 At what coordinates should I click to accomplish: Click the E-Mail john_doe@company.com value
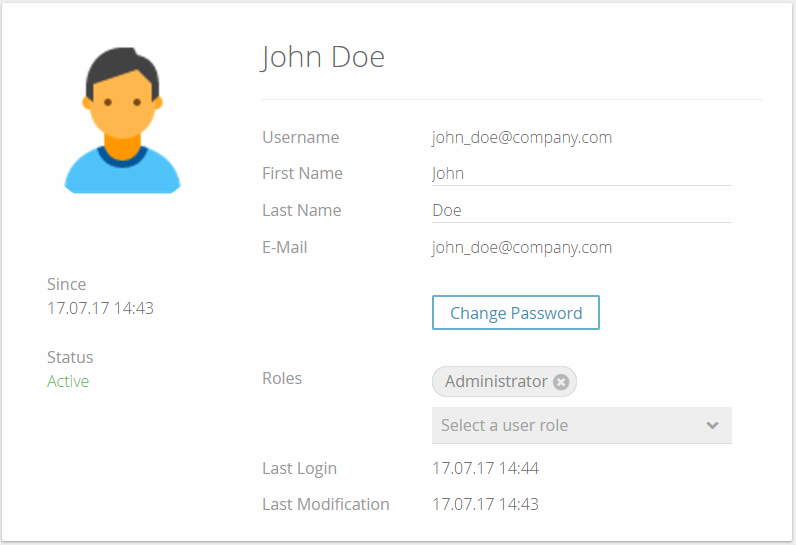click(522, 248)
